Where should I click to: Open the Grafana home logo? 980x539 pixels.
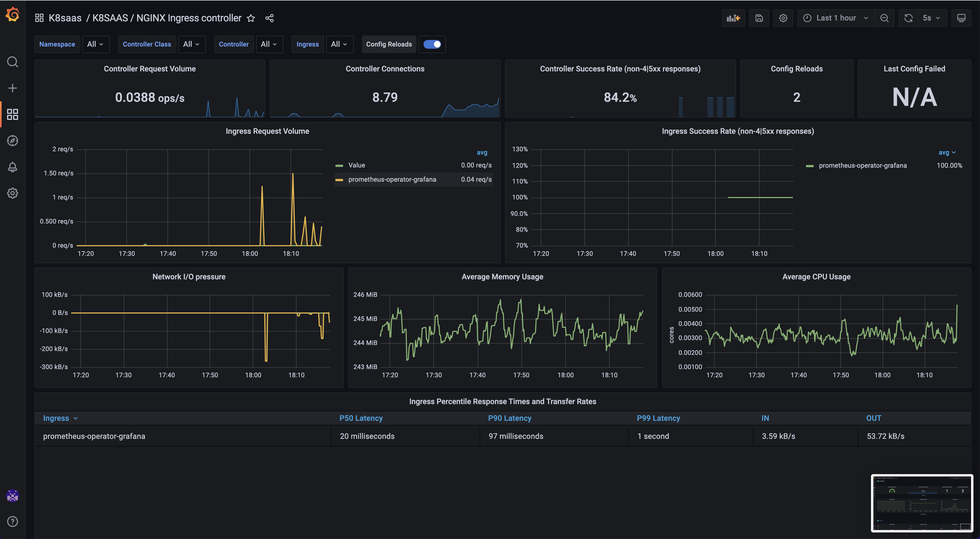(x=13, y=15)
